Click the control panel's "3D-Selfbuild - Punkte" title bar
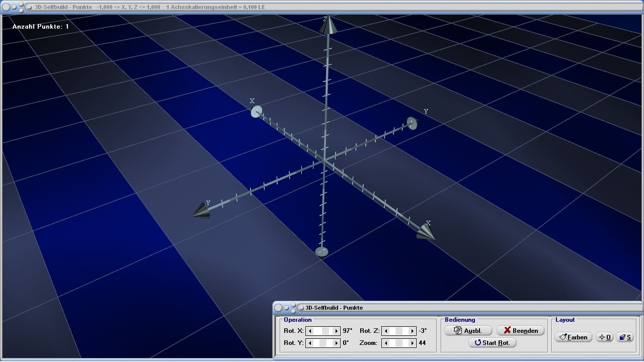644x362 pixels. (458, 307)
